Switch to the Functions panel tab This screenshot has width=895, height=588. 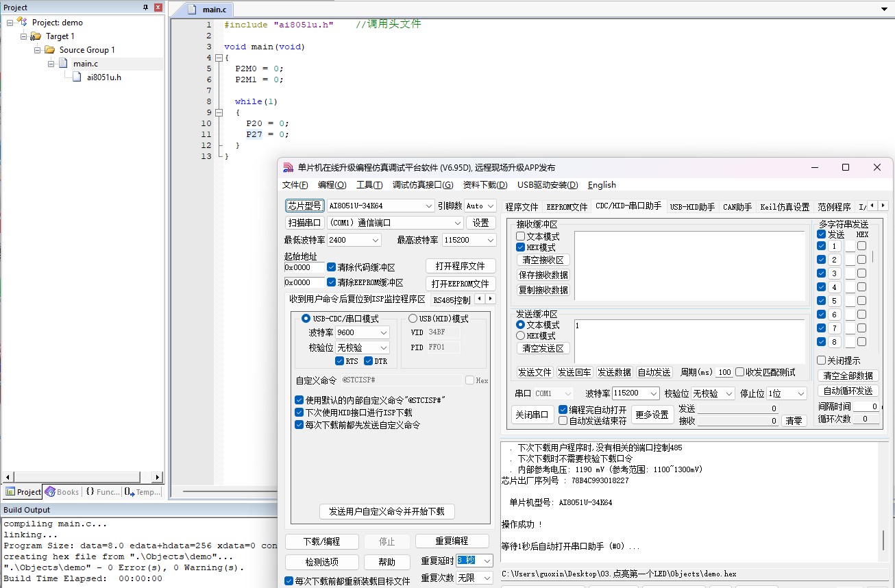pos(102,492)
